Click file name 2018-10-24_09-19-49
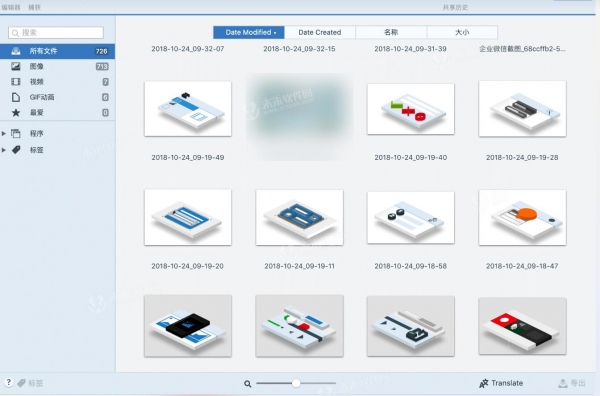This screenshot has height=396, width=600. coord(188,158)
